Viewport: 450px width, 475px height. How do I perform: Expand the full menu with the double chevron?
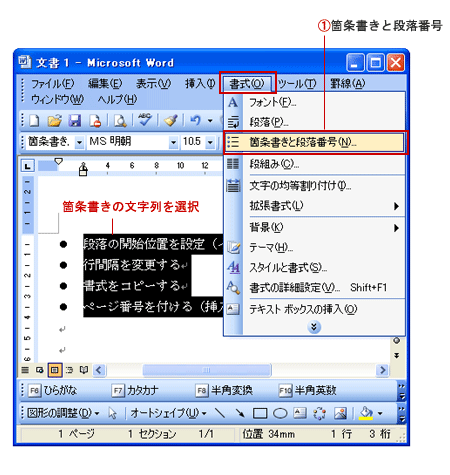(x=314, y=327)
